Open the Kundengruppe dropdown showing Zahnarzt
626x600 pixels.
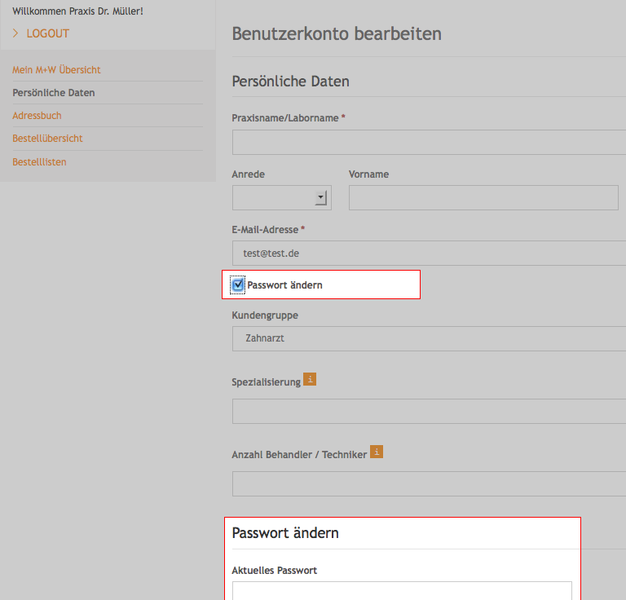[430, 339]
